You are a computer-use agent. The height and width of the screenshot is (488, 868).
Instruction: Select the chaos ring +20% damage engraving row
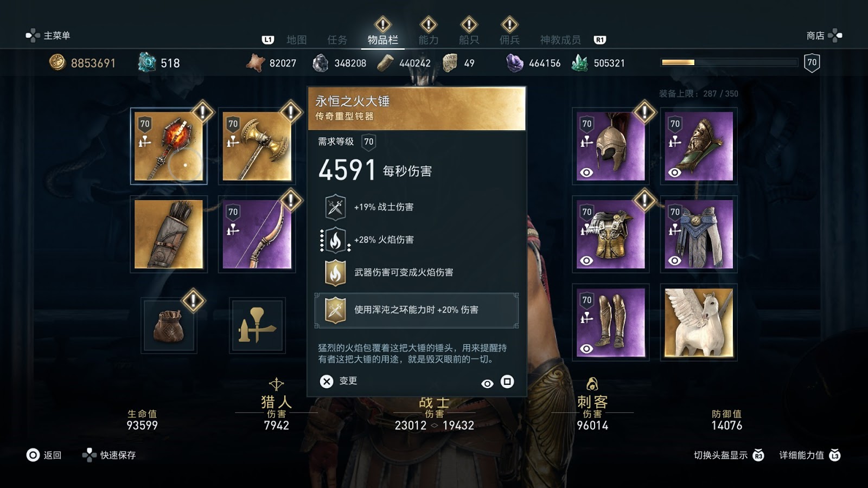pyautogui.click(x=417, y=310)
